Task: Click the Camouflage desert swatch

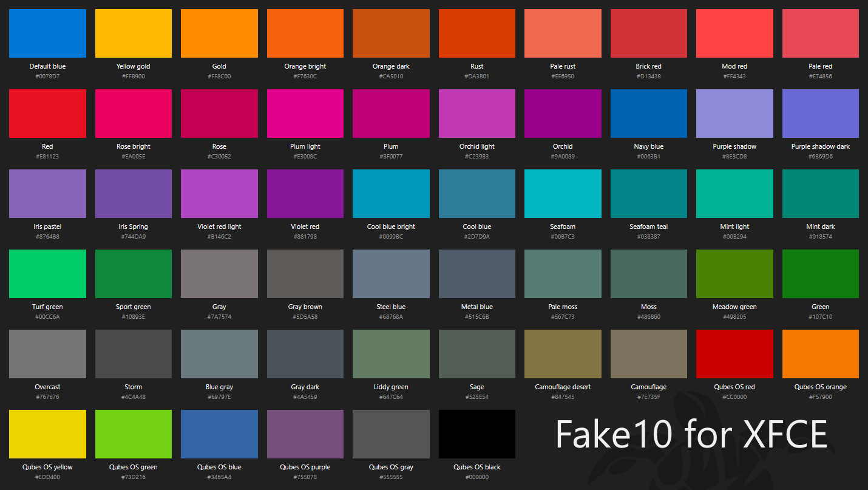Action: pyautogui.click(x=563, y=354)
